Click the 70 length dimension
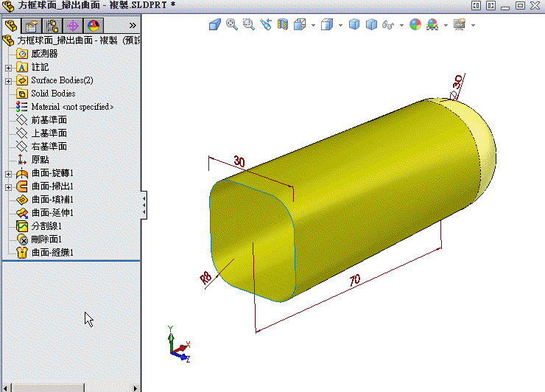 coord(355,280)
